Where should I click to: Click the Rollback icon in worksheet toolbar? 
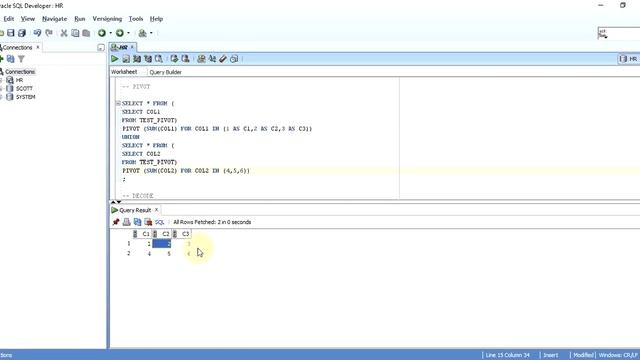[185, 59]
